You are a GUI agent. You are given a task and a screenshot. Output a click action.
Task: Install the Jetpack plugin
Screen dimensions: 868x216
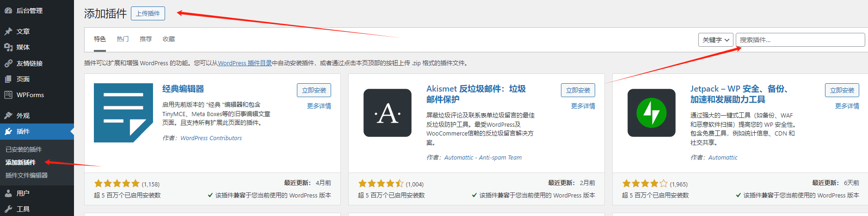coord(842,90)
